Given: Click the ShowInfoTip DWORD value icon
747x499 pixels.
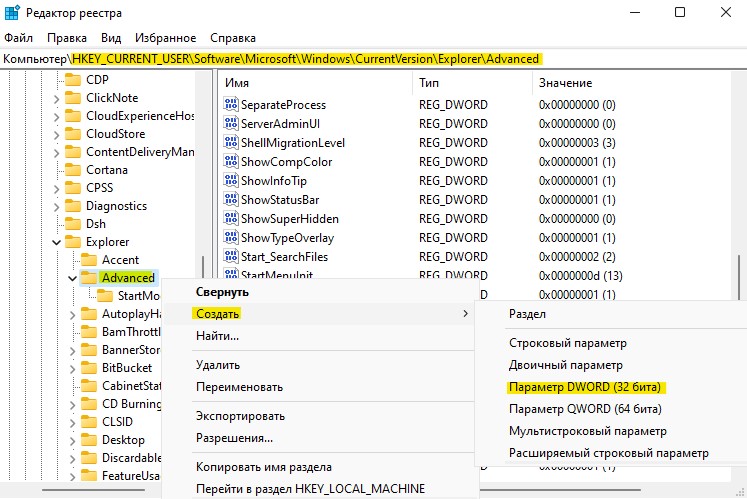Looking at the screenshot, I should point(231,180).
